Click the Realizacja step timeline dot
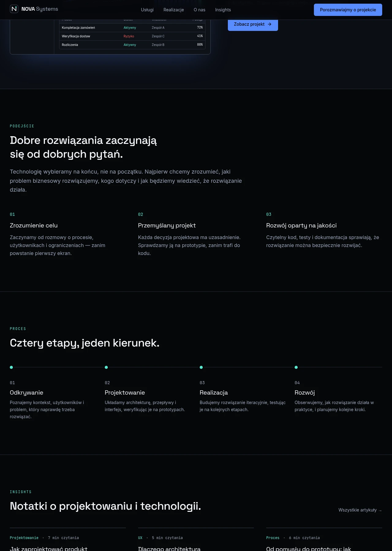Image resolution: width=392 pixels, height=551 pixels. [201, 367]
